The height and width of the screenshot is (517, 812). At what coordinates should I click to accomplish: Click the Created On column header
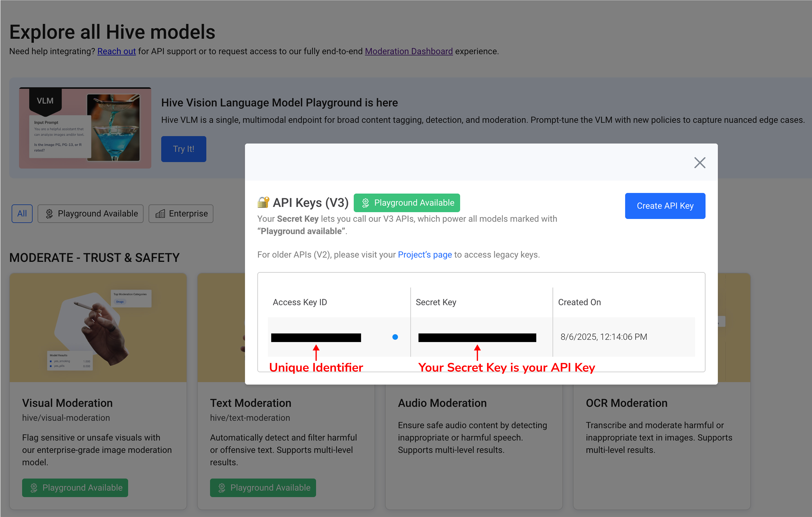coord(579,302)
